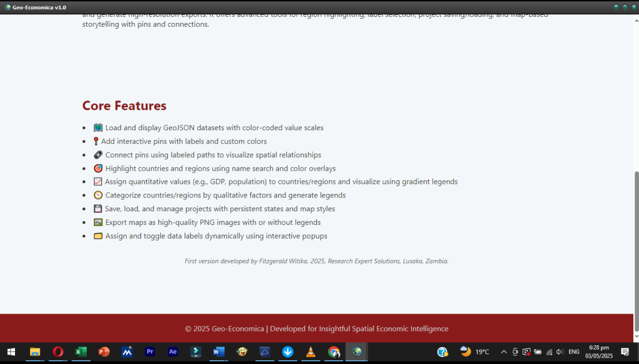Click the chain link emoji beside Connect pins
Viewport: 639px width, 364px height.
98,155
